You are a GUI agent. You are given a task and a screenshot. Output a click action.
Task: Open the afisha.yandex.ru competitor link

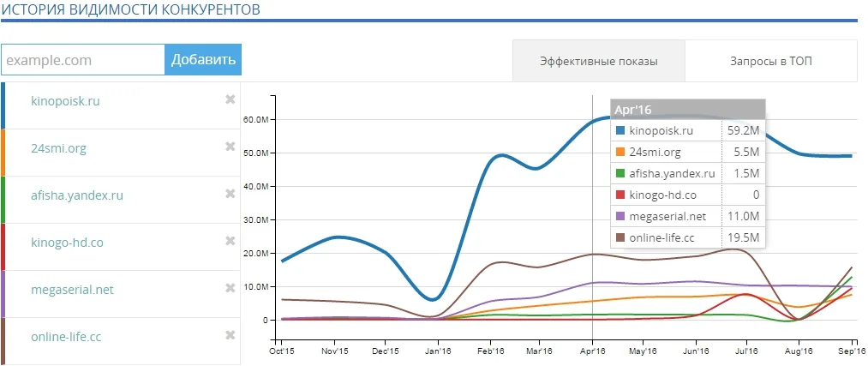click(x=77, y=195)
